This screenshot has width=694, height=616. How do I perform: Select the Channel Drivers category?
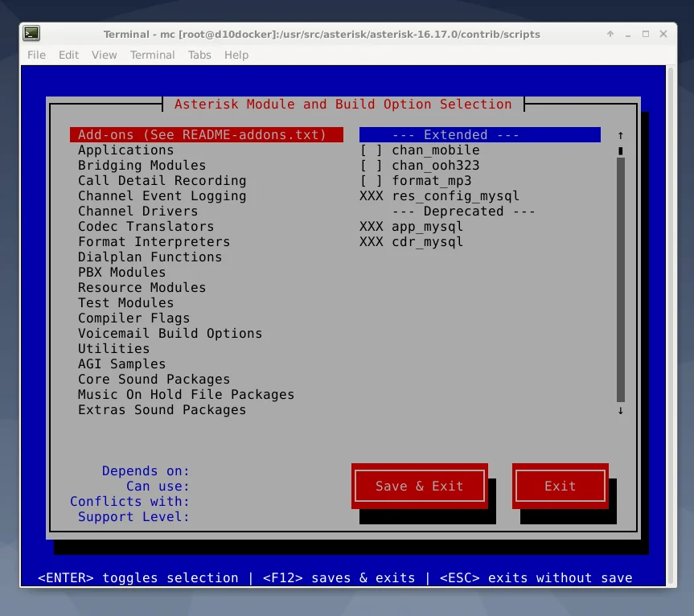138,211
